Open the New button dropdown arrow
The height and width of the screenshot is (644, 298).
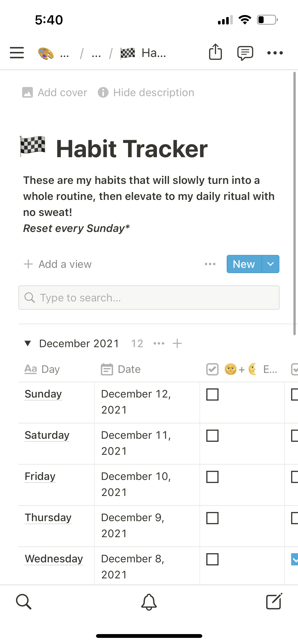tap(270, 264)
